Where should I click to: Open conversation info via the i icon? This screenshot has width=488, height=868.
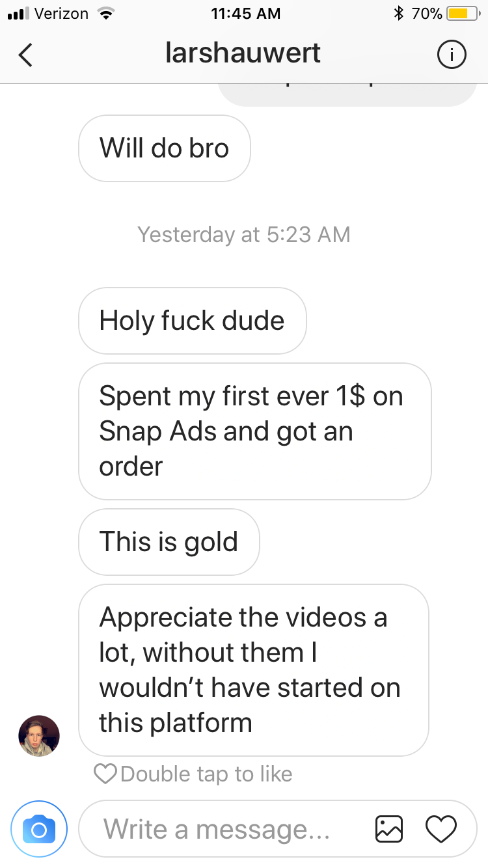[x=451, y=55]
